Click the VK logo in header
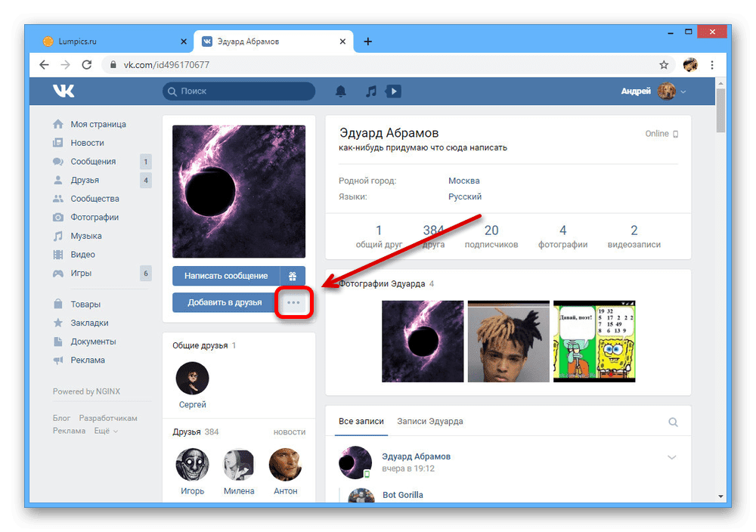756x532 pixels. 64,91
